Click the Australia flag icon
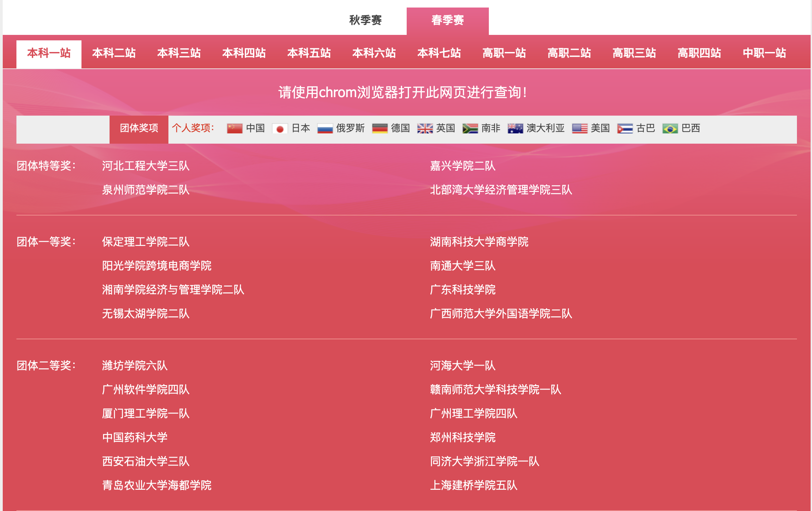This screenshot has width=812, height=511. (515, 129)
